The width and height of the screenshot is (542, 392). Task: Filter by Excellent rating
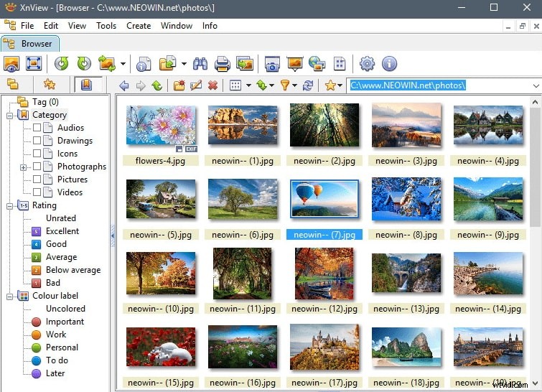(x=62, y=231)
